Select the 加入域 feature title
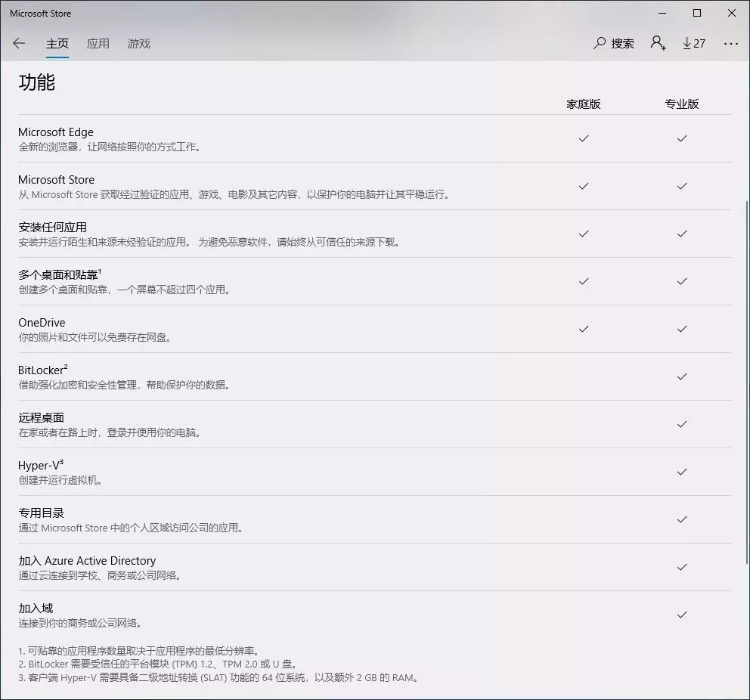Viewport: 750px width, 700px height. point(36,609)
